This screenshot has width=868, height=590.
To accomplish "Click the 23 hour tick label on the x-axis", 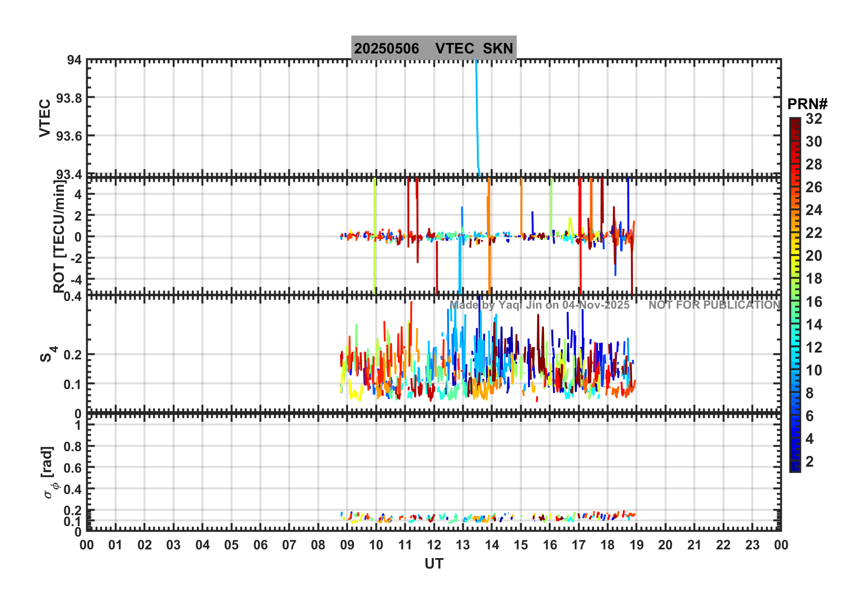I will (x=752, y=545).
